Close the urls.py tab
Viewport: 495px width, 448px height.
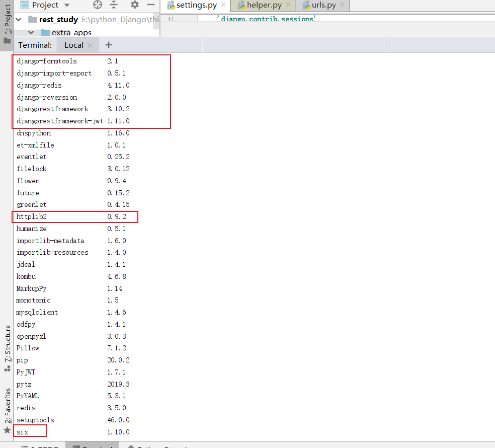click(x=342, y=5)
